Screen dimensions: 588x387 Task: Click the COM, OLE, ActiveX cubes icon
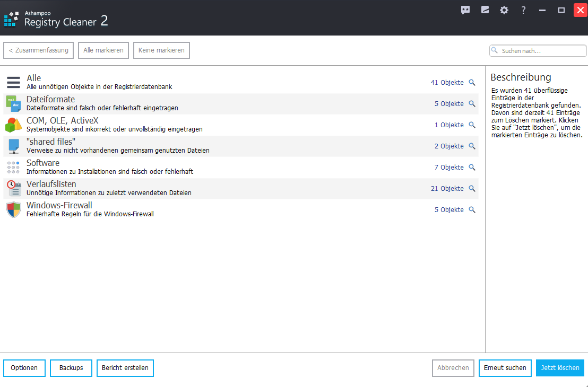(x=13, y=125)
